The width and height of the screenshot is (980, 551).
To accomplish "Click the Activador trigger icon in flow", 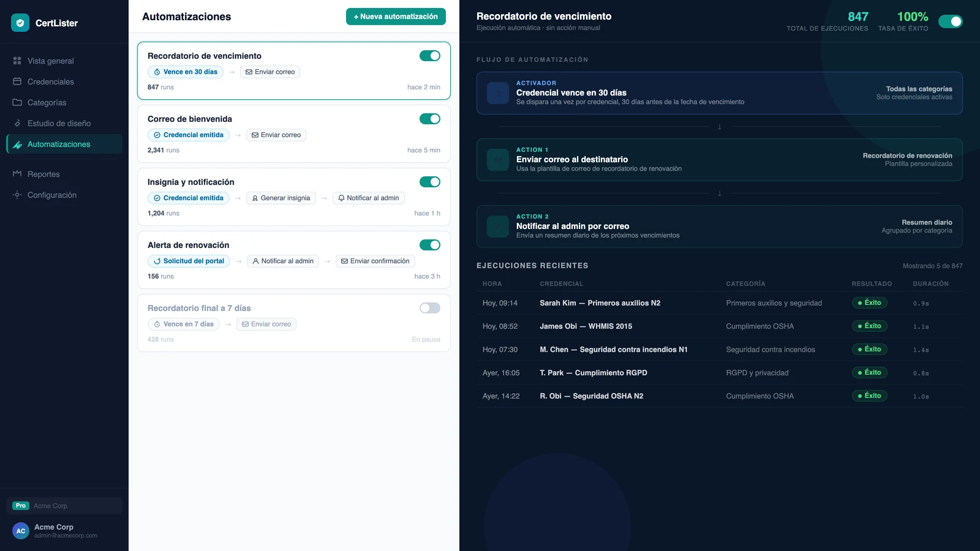I will point(498,93).
